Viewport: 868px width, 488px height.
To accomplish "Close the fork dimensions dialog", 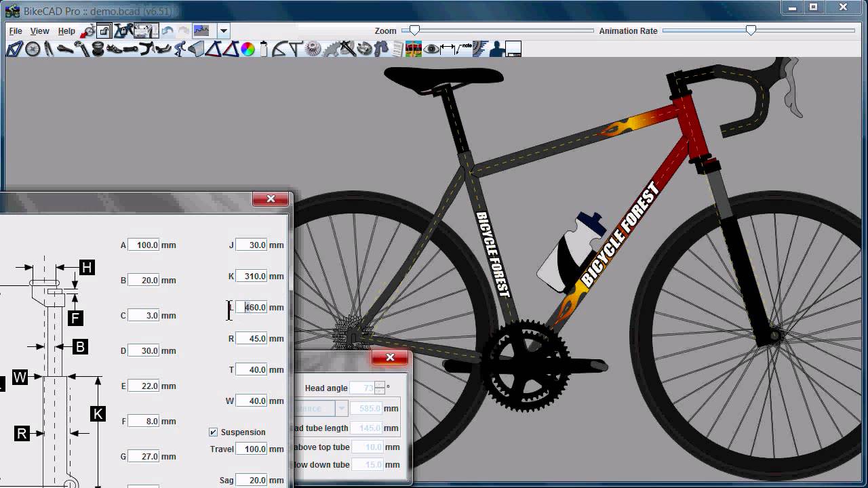I will 271,199.
